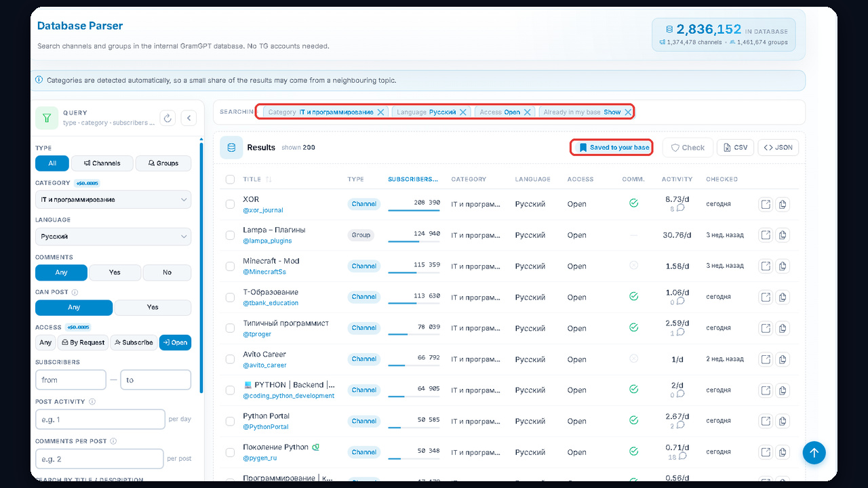Screen dimensions: 868x488
Task: Sort results by the Title column
Action: 257,180
